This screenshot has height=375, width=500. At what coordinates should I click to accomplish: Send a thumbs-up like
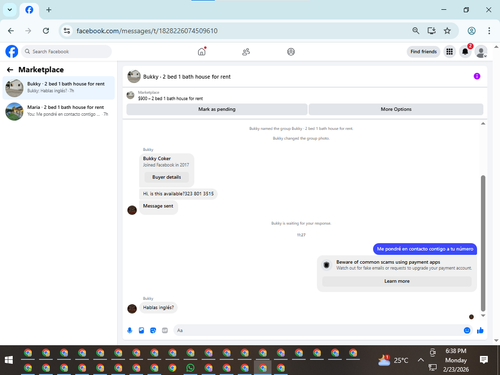tap(480, 330)
